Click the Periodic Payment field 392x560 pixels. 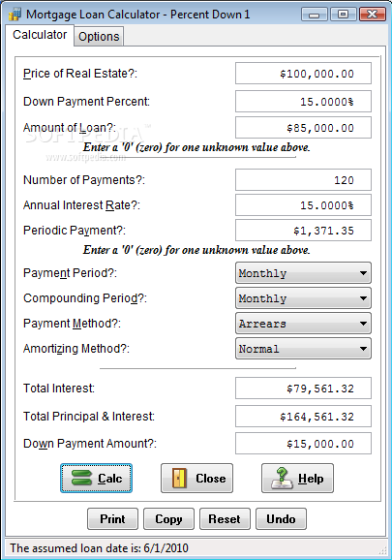(x=303, y=231)
